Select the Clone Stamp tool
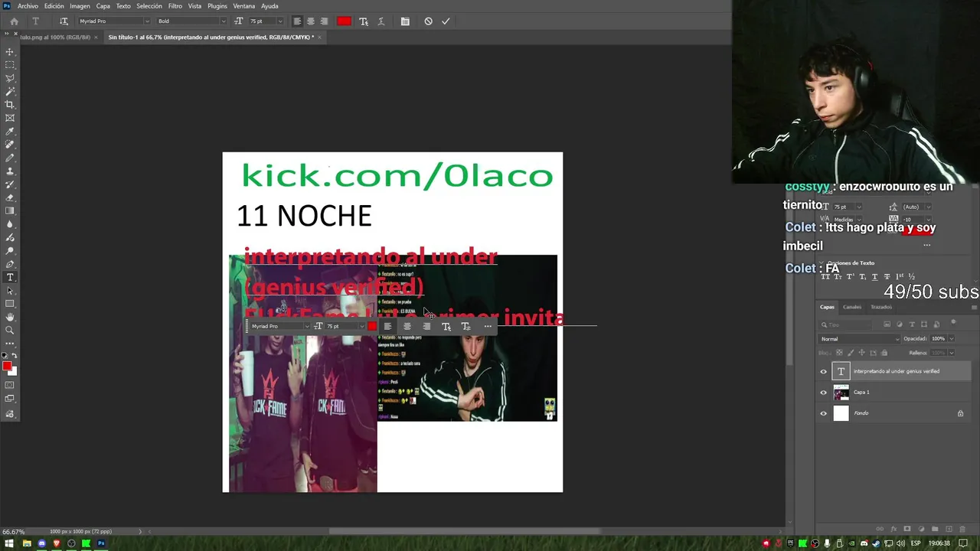The image size is (980, 551). click(x=10, y=171)
